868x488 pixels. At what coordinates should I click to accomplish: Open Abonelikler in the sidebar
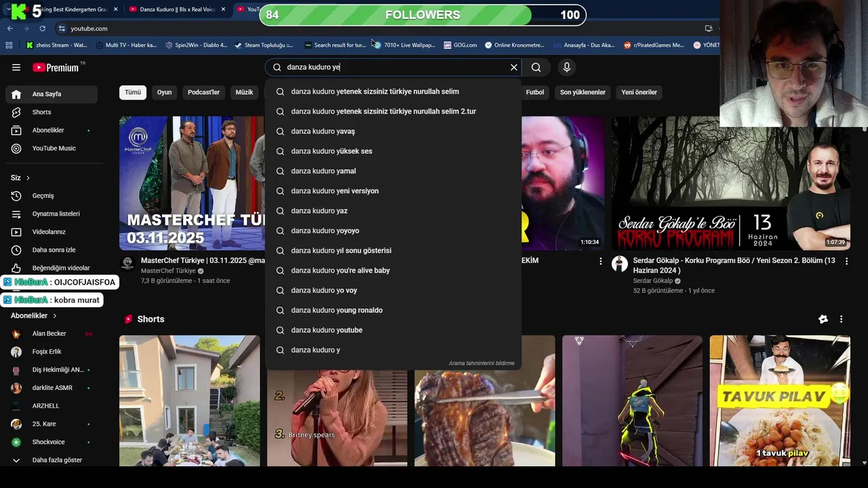tap(52, 130)
